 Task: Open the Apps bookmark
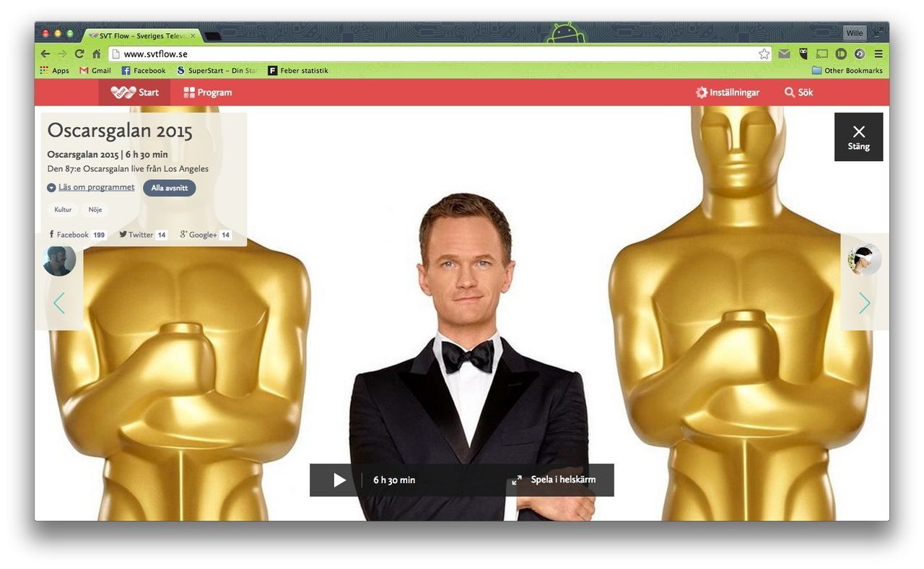tap(55, 71)
